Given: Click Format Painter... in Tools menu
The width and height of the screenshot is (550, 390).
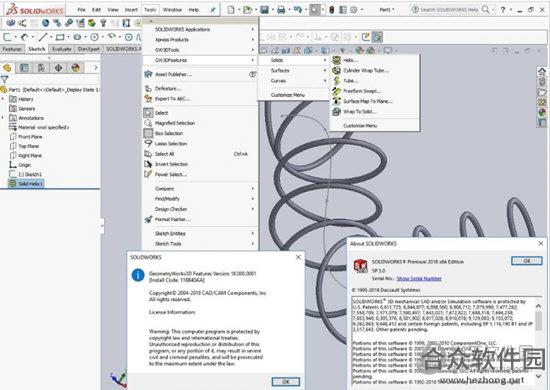Looking at the screenshot, I should click(x=200, y=219).
